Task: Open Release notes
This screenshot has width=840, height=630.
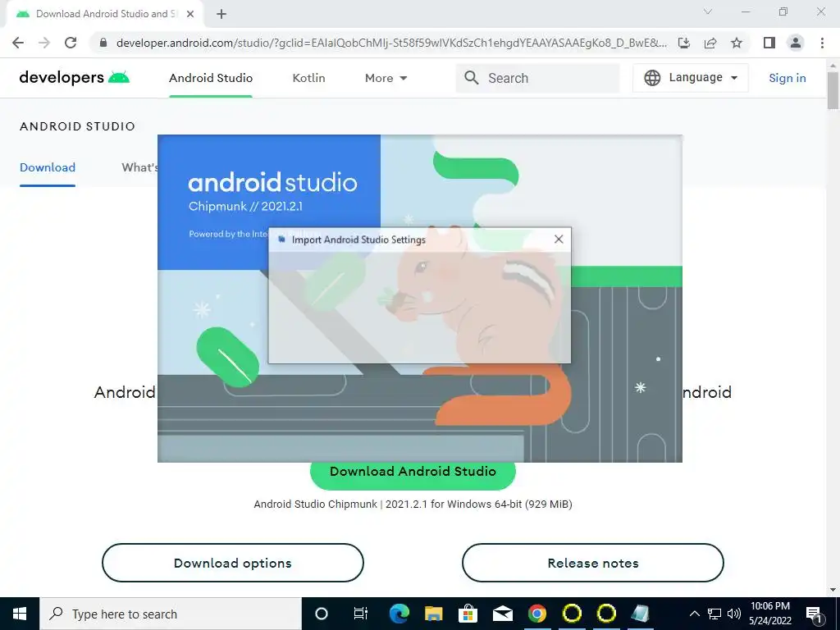Action: tap(593, 563)
